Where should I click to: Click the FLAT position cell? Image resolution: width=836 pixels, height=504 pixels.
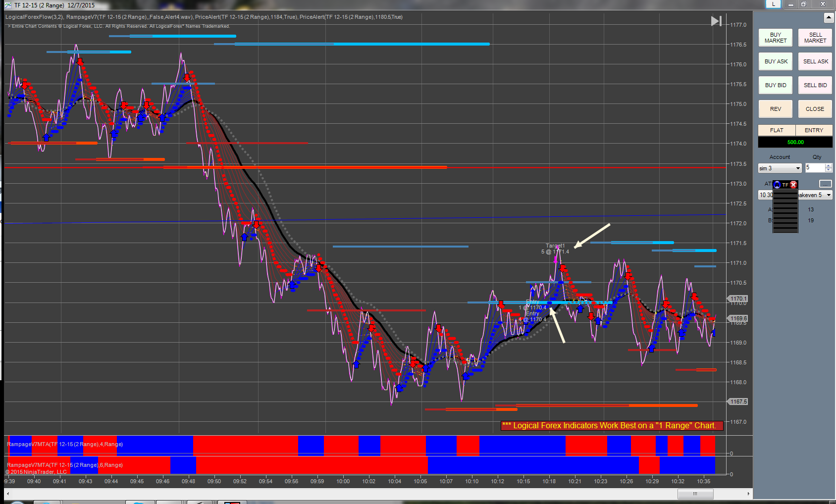(777, 130)
